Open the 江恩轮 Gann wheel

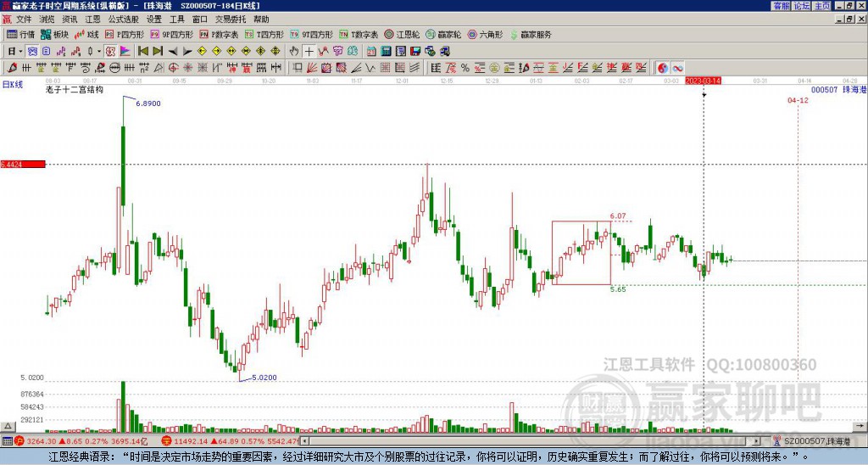[402, 34]
